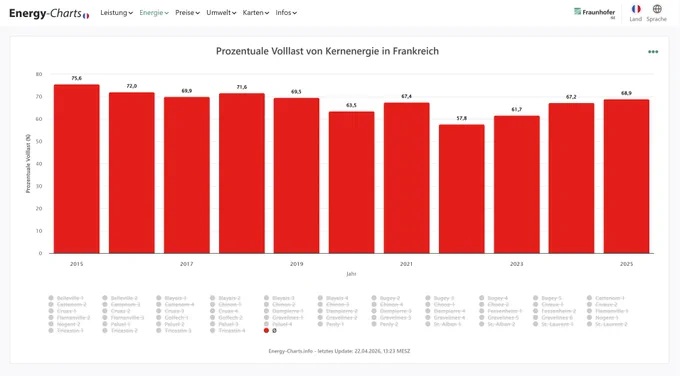Show the Blayais 1 series
680x376 pixels.
[172, 298]
